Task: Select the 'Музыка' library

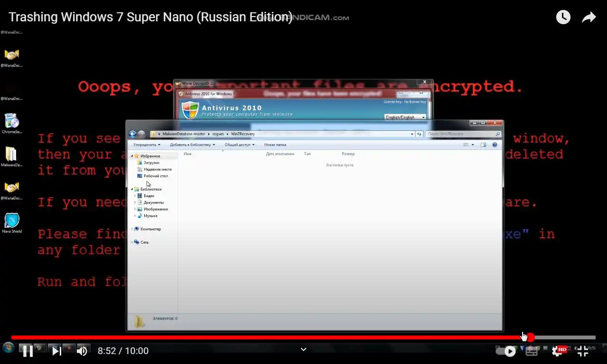Action: coord(150,216)
